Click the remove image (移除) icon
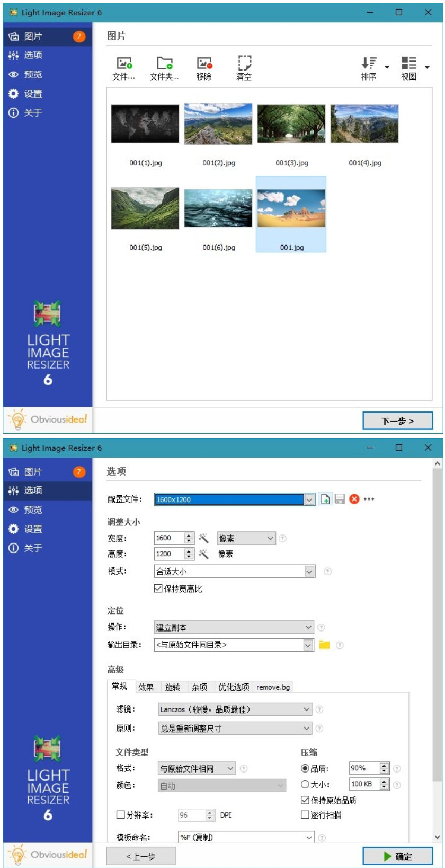Screen dimensions: 445x868 [x=204, y=64]
